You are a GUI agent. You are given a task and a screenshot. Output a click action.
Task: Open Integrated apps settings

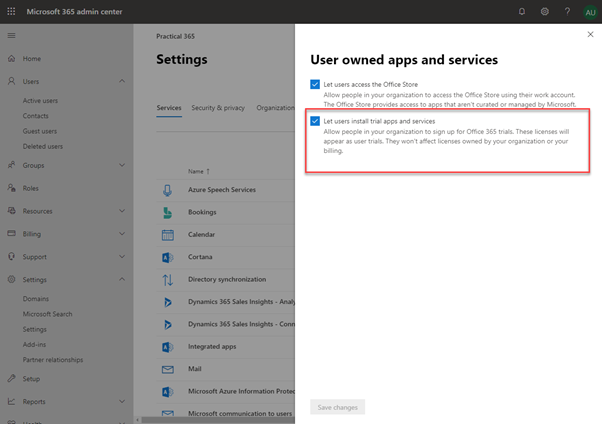click(212, 346)
